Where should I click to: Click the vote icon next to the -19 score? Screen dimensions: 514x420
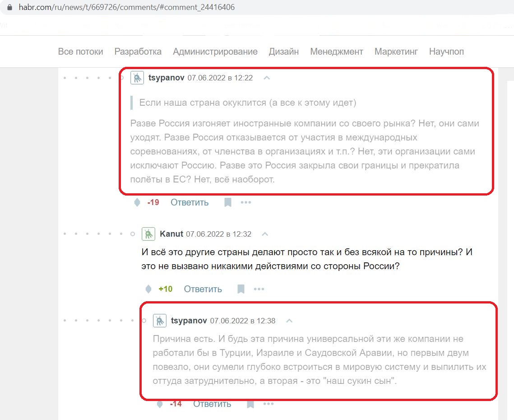click(137, 202)
